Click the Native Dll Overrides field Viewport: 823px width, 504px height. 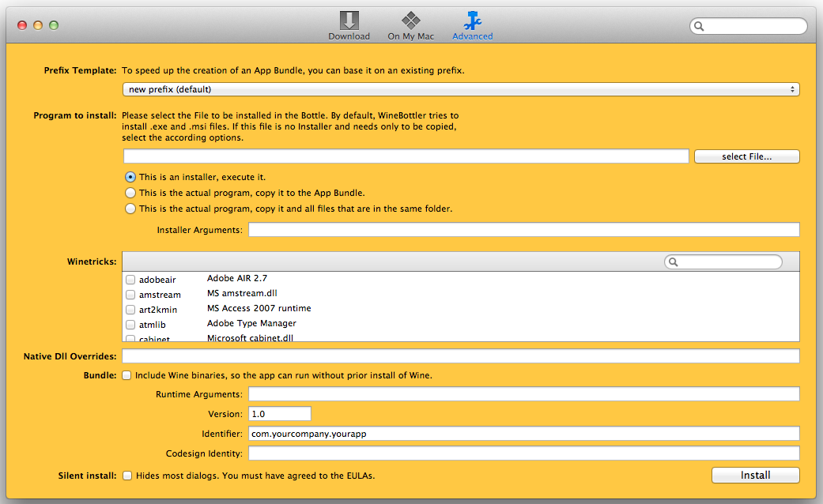pos(461,355)
